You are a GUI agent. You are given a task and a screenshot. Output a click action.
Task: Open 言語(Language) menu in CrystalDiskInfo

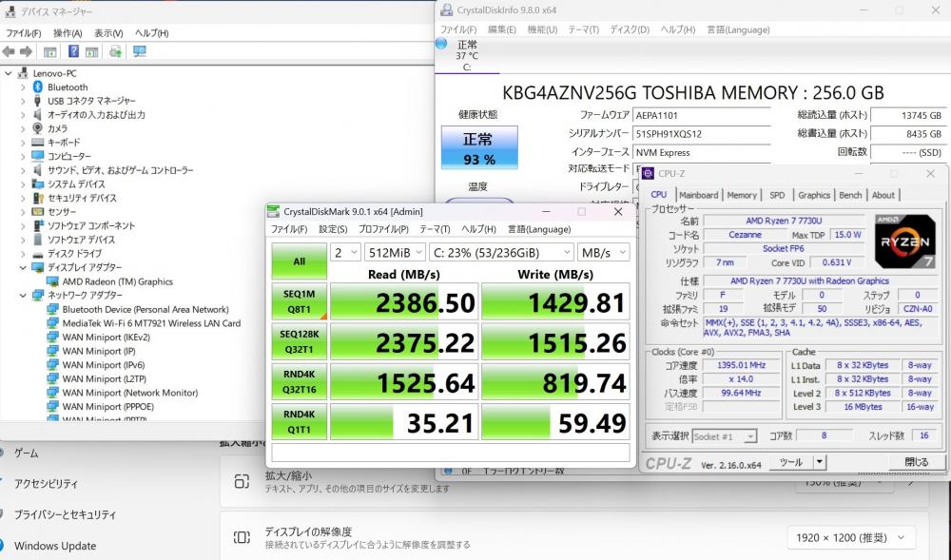738,29
